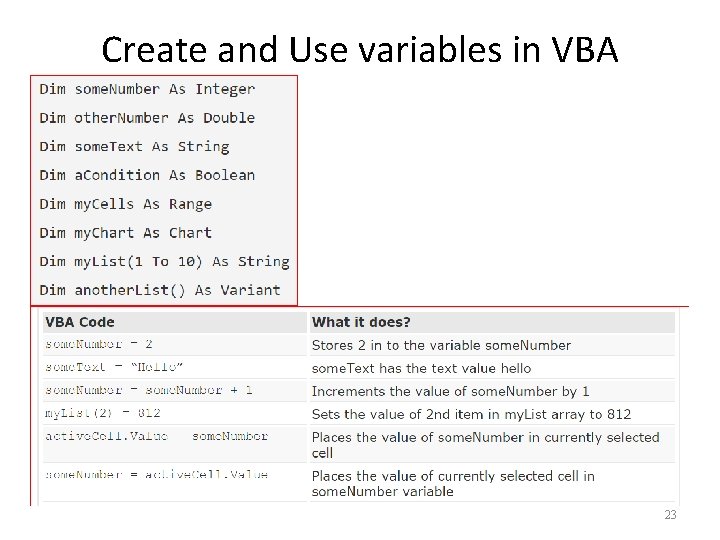This screenshot has height=540, width=720.
Task: Click 'Stores 2 in to the variable' description
Action: pos(441,345)
